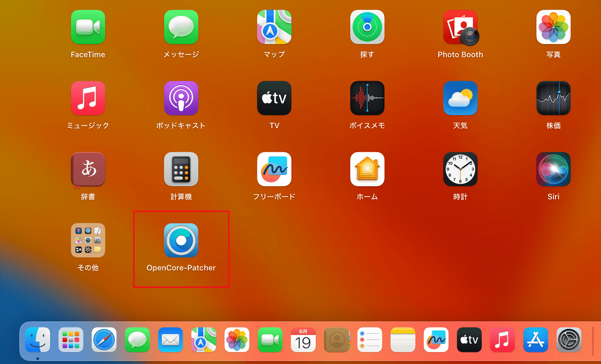Open the Calendar showing 19 in Dock
The height and width of the screenshot is (364, 601).
click(303, 340)
